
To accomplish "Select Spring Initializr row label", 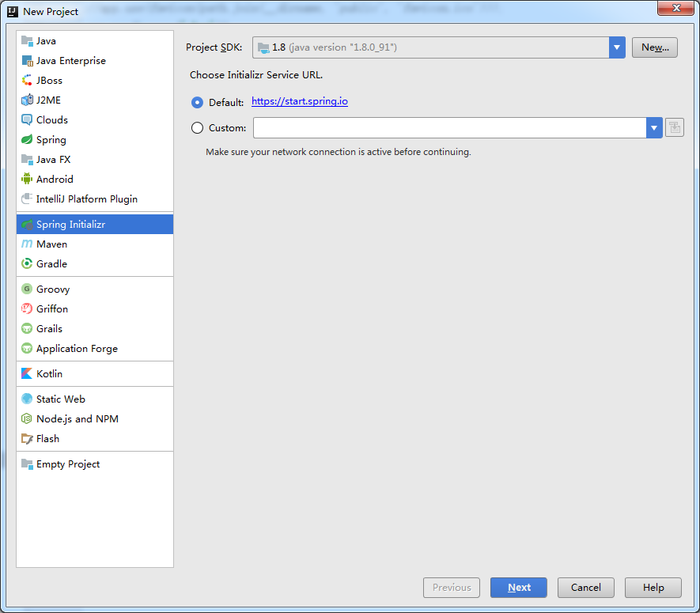I will click(70, 224).
